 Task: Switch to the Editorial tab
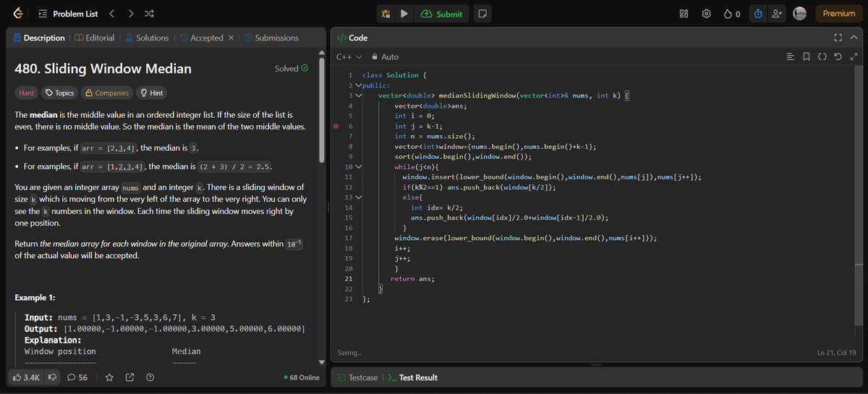[x=94, y=38]
